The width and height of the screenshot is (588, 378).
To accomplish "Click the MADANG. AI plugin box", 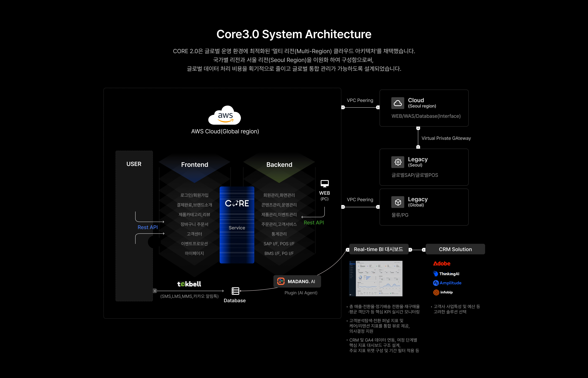I will tap(297, 281).
